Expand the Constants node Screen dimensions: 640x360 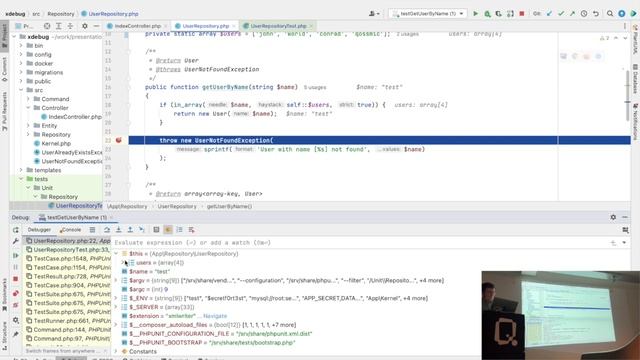click(x=116, y=351)
